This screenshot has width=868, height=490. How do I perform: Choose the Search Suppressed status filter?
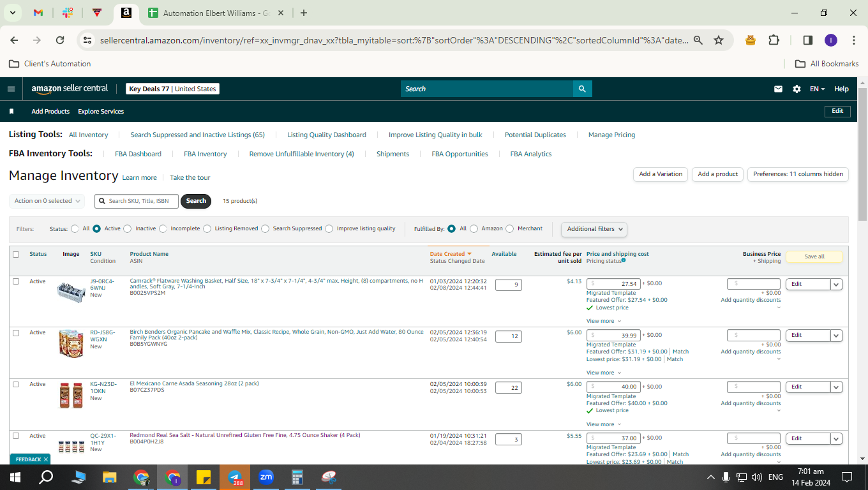pyautogui.click(x=266, y=228)
